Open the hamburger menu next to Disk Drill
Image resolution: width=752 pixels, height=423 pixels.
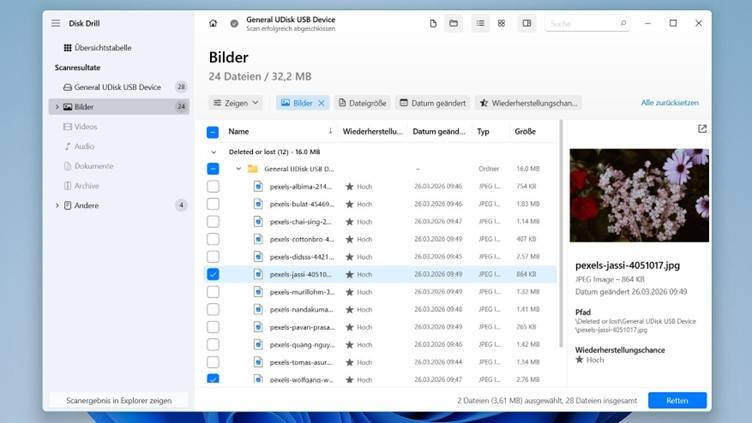coord(56,23)
